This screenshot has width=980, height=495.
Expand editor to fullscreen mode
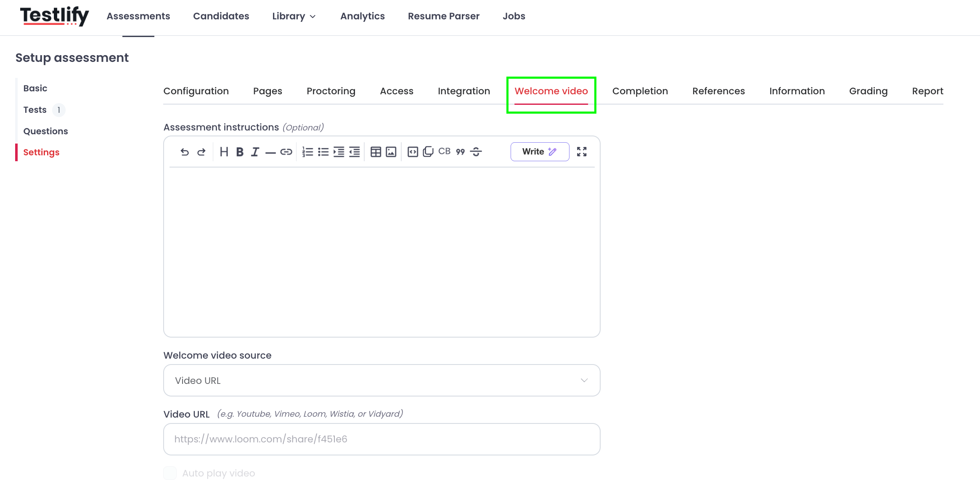click(582, 152)
